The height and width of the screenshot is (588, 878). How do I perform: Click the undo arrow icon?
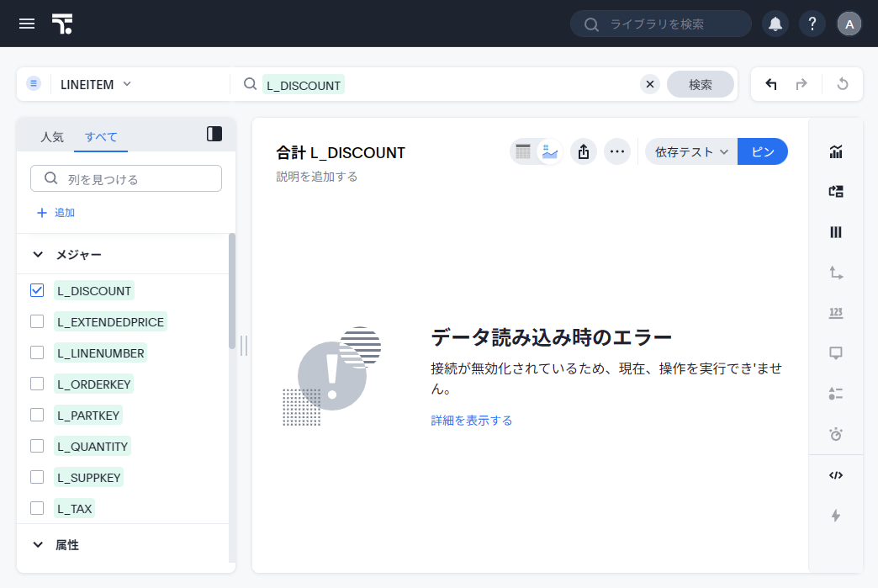pos(771,84)
